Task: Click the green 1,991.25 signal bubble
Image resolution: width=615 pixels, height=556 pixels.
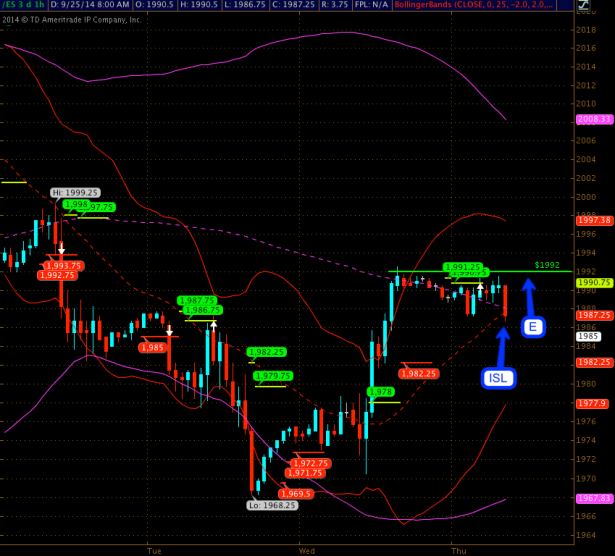Action: [464, 267]
